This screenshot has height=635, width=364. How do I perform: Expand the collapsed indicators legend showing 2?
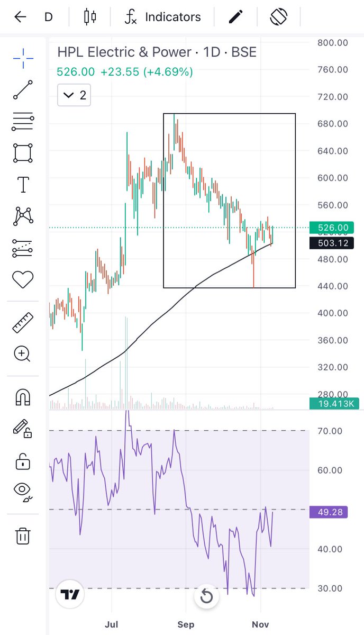pyautogui.click(x=75, y=95)
